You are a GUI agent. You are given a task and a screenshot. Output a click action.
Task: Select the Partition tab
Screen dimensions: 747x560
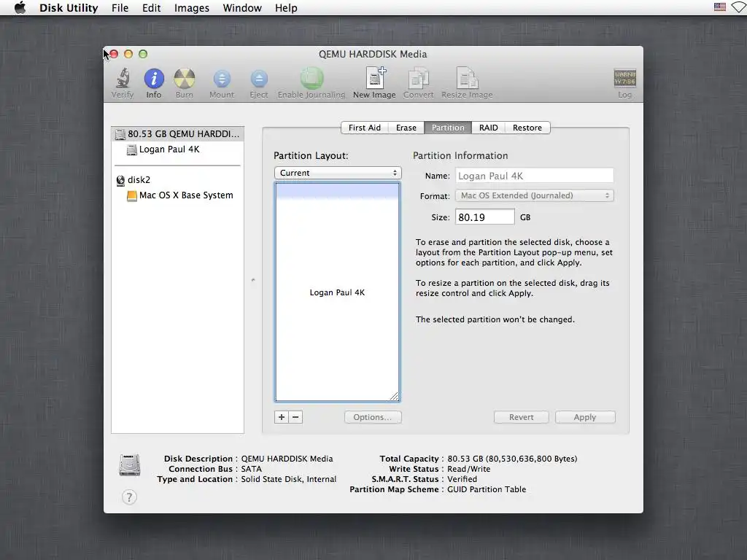pos(448,128)
